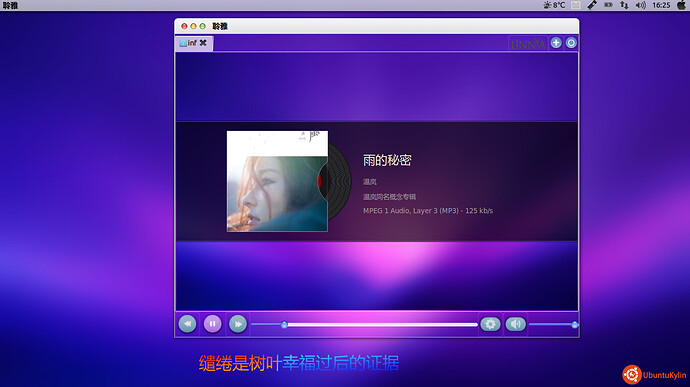This screenshot has width=690, height=387.
Task: Click the album cover art
Action: click(277, 181)
